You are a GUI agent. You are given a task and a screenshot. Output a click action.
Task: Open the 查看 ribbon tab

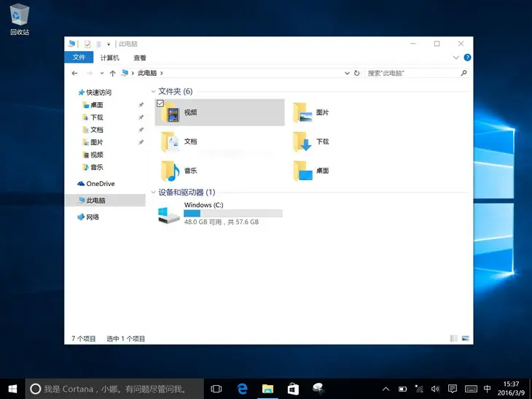coord(140,58)
